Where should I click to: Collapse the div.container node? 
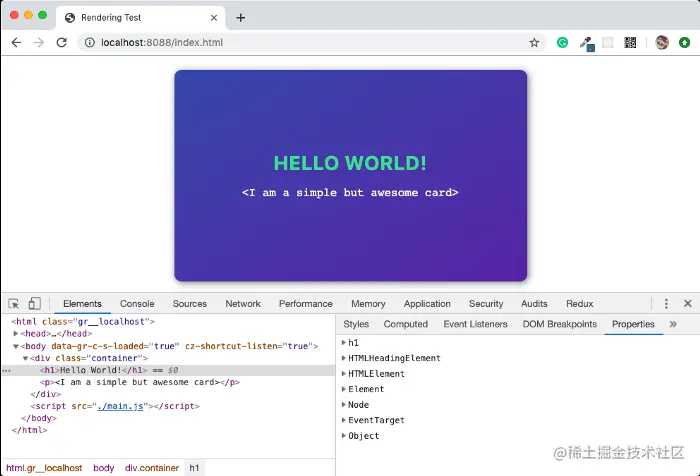point(25,358)
